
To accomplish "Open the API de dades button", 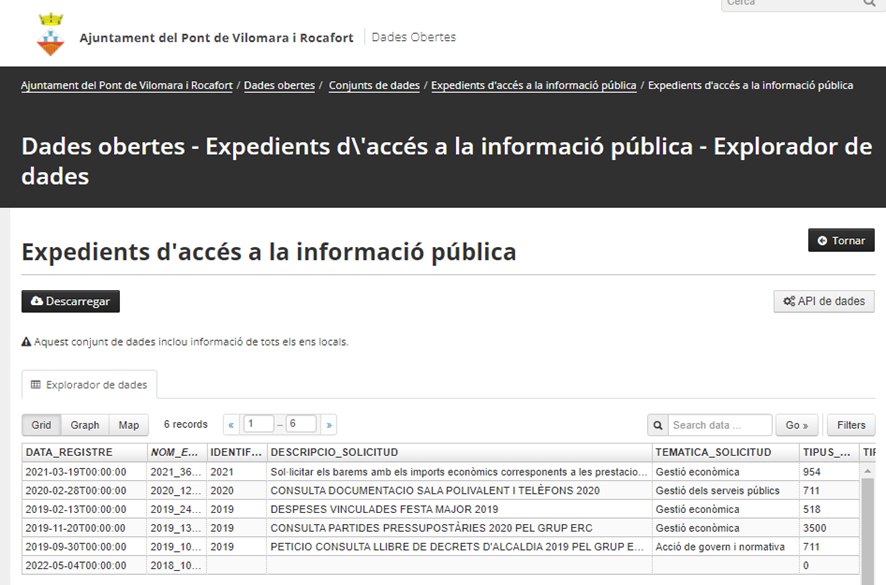I will [x=824, y=301].
